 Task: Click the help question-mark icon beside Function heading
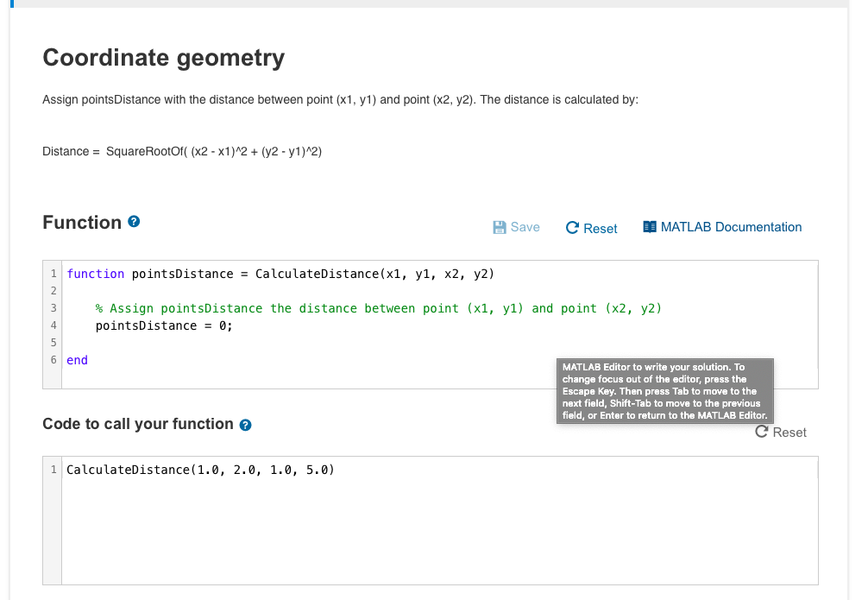pos(133,222)
